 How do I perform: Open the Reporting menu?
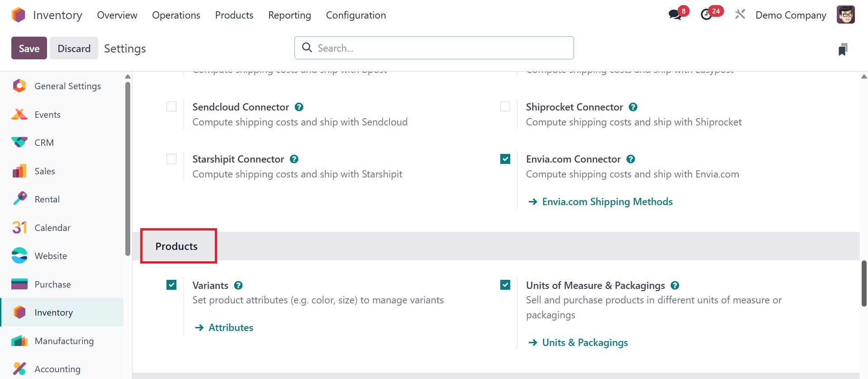click(x=289, y=15)
